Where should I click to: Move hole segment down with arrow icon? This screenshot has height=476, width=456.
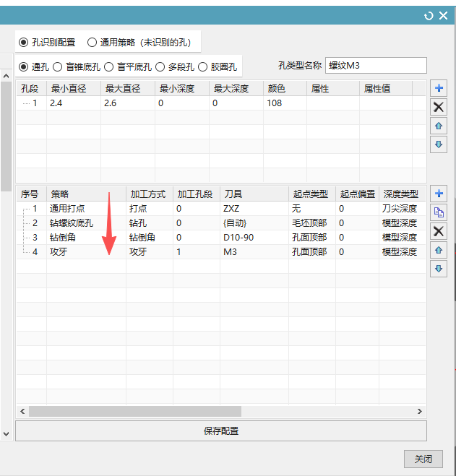(439, 144)
